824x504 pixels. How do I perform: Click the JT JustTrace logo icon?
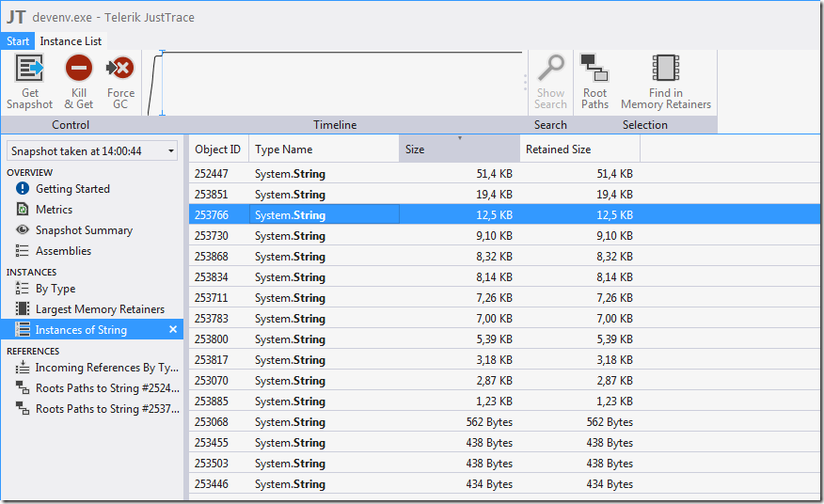coord(16,17)
